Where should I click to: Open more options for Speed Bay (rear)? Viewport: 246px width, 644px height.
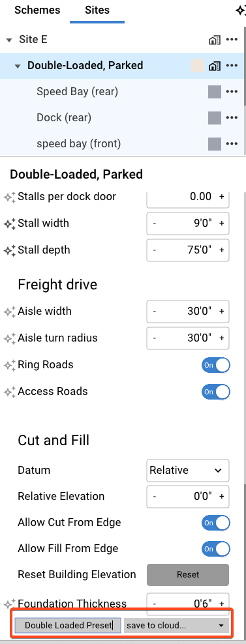(232, 92)
